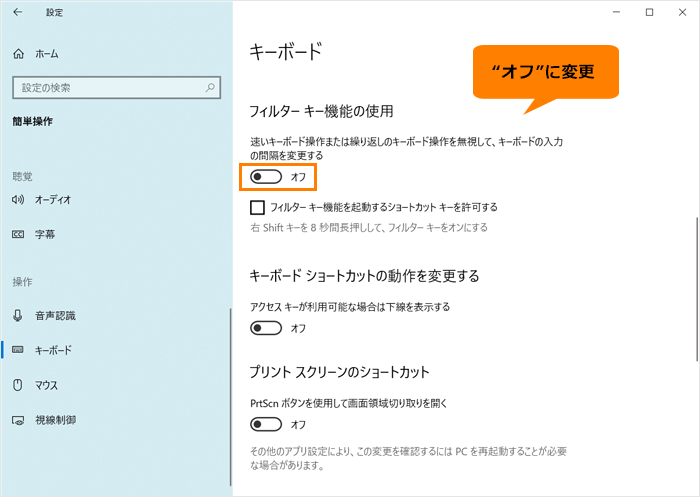Click the 簡単操作 sidebar label

33,121
